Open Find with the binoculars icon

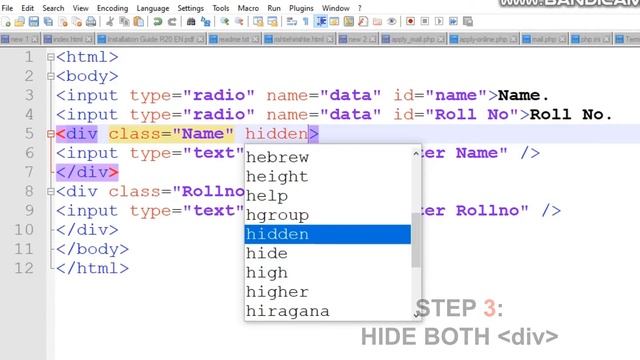(x=191, y=22)
